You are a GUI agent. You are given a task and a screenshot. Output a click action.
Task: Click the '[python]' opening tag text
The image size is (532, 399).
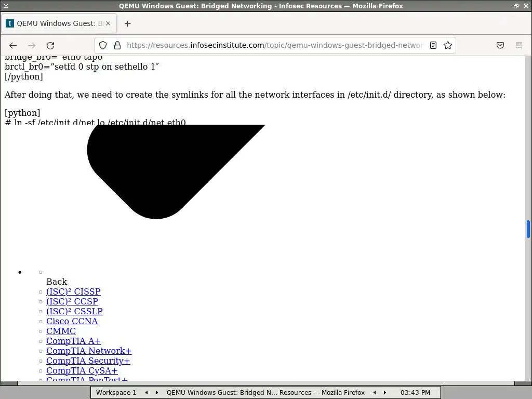(x=22, y=113)
